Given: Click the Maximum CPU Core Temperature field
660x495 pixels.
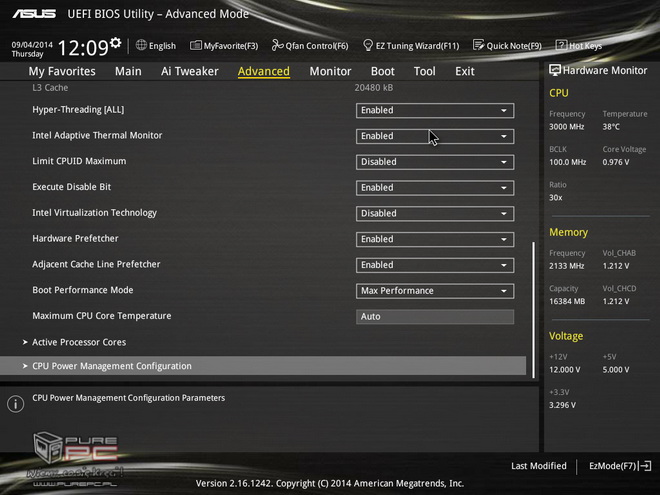Looking at the screenshot, I should 435,317.
